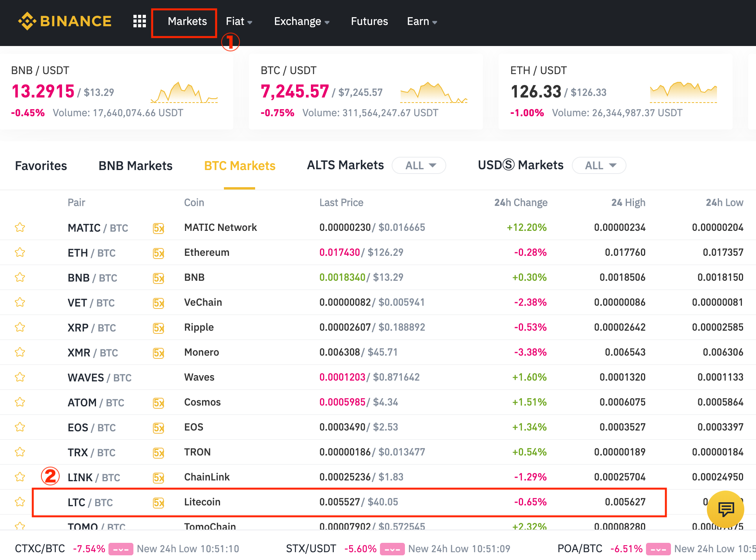Click the CTXC/BTC ticker alert
756x560 pixels.
click(x=127, y=549)
